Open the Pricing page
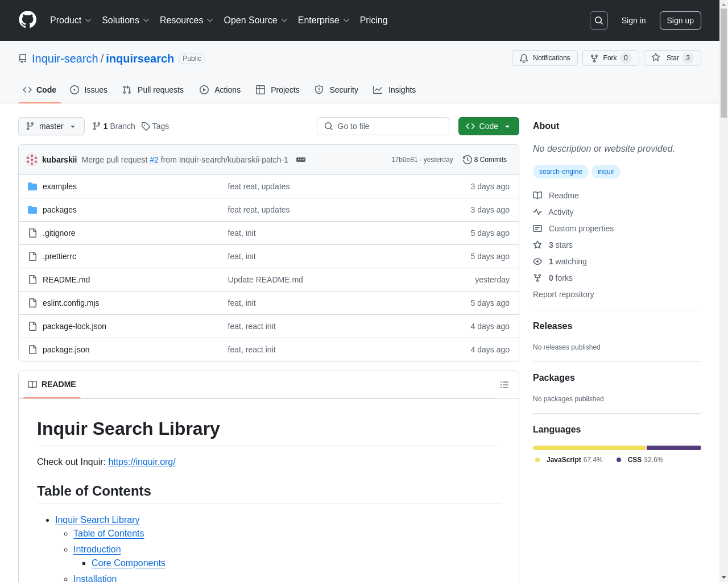The image size is (728, 582). [x=374, y=20]
